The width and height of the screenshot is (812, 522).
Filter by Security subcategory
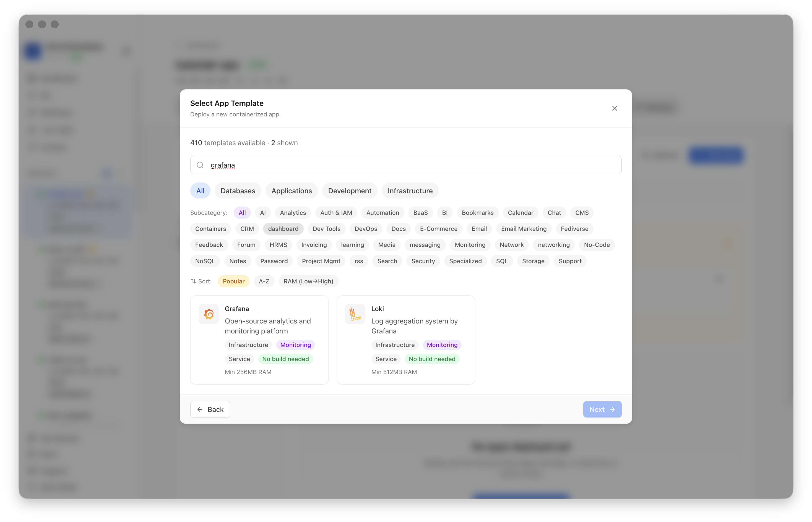point(423,261)
